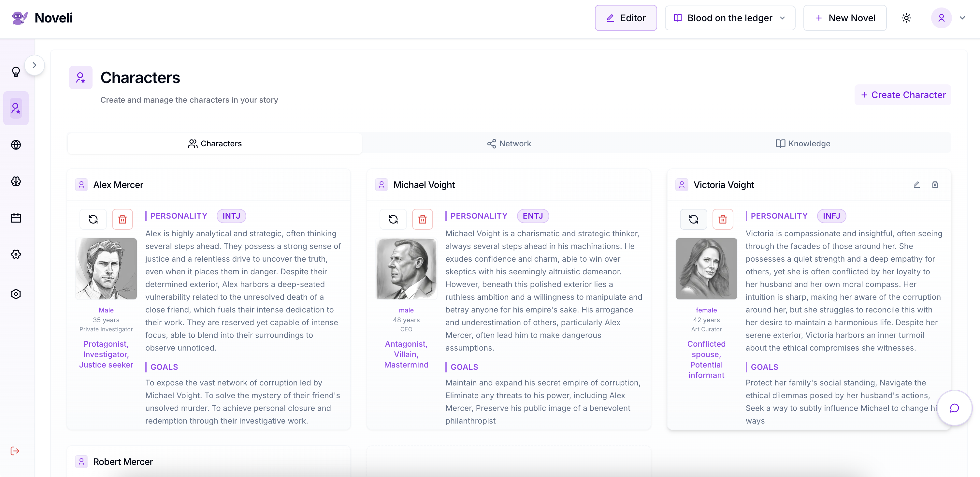This screenshot has width=980, height=477.
Task: Open the chat bubble assistant button
Action: (954, 408)
